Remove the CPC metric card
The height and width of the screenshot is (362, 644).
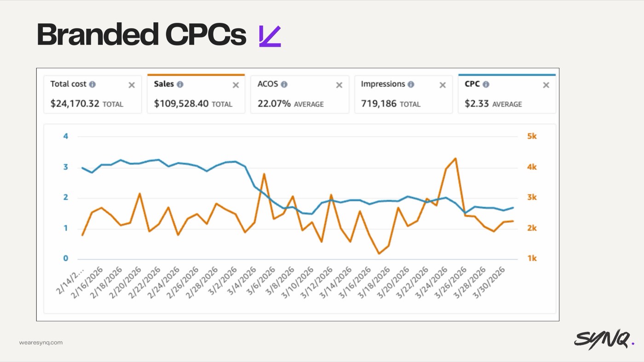546,85
